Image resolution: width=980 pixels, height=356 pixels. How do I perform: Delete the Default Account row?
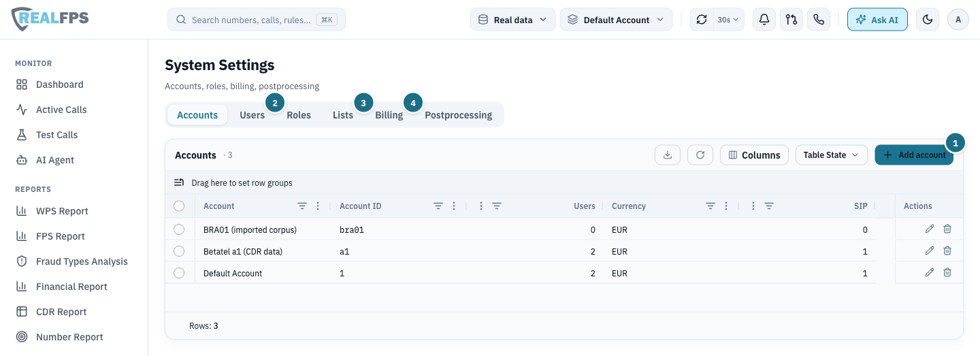coord(947,273)
